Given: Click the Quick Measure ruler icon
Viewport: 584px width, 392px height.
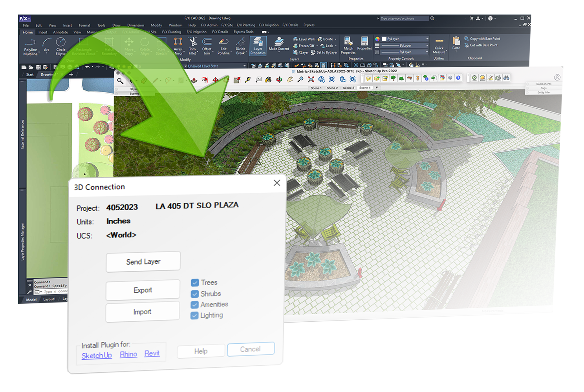Looking at the screenshot, I should [x=439, y=41].
